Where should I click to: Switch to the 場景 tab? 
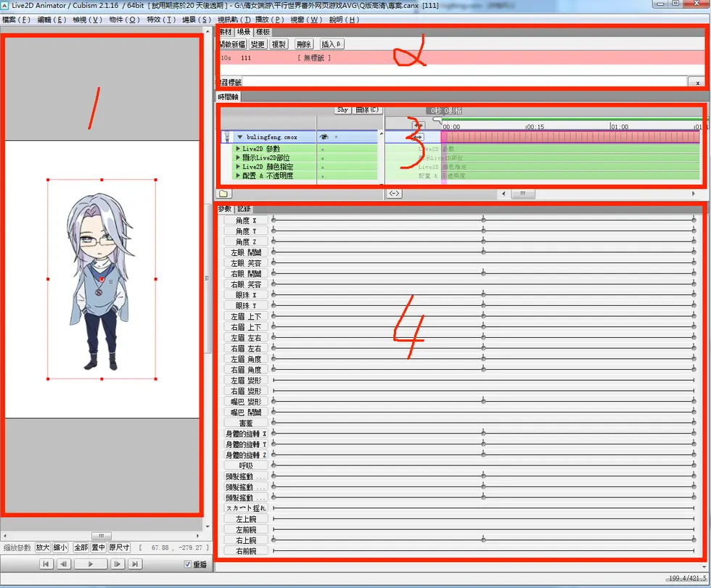(244, 32)
